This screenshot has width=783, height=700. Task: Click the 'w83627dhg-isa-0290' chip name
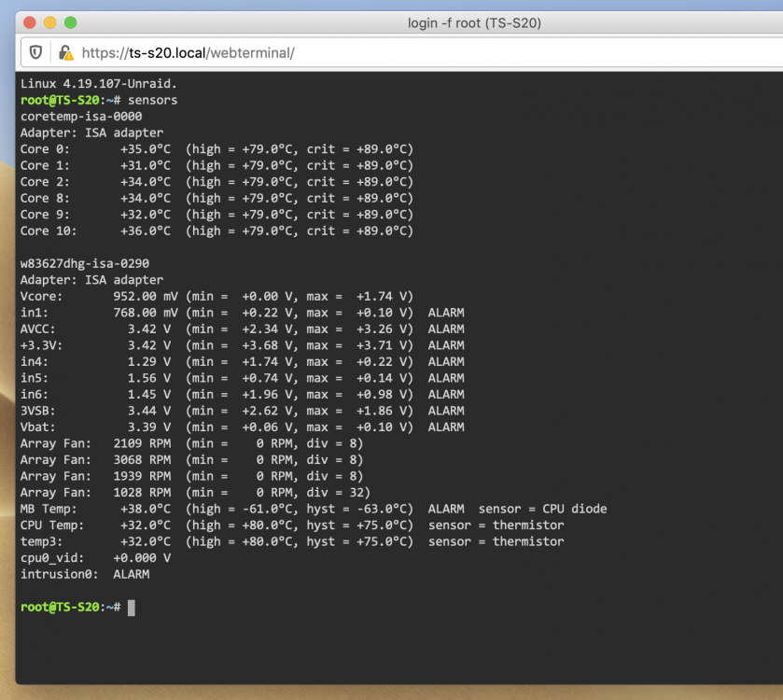tap(85, 263)
